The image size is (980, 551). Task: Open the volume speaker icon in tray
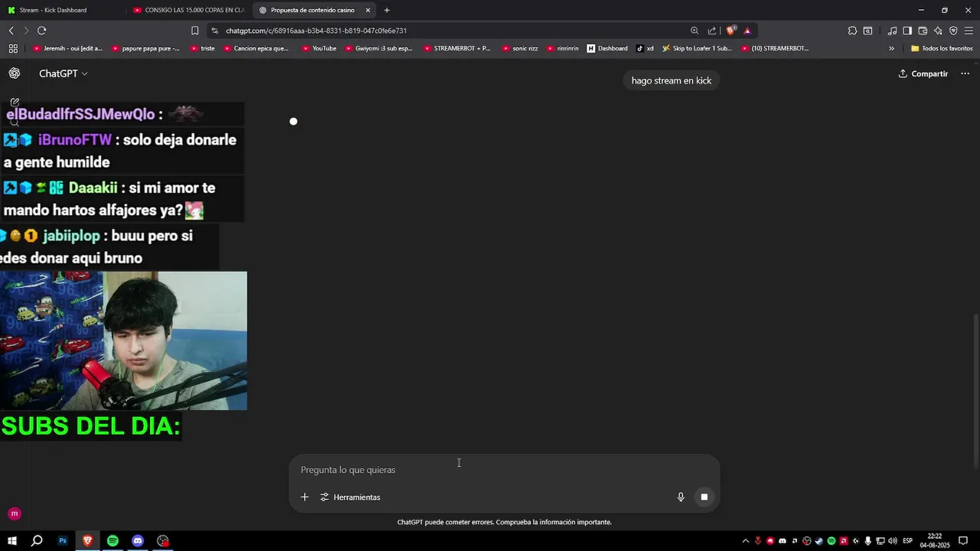pos(893,541)
